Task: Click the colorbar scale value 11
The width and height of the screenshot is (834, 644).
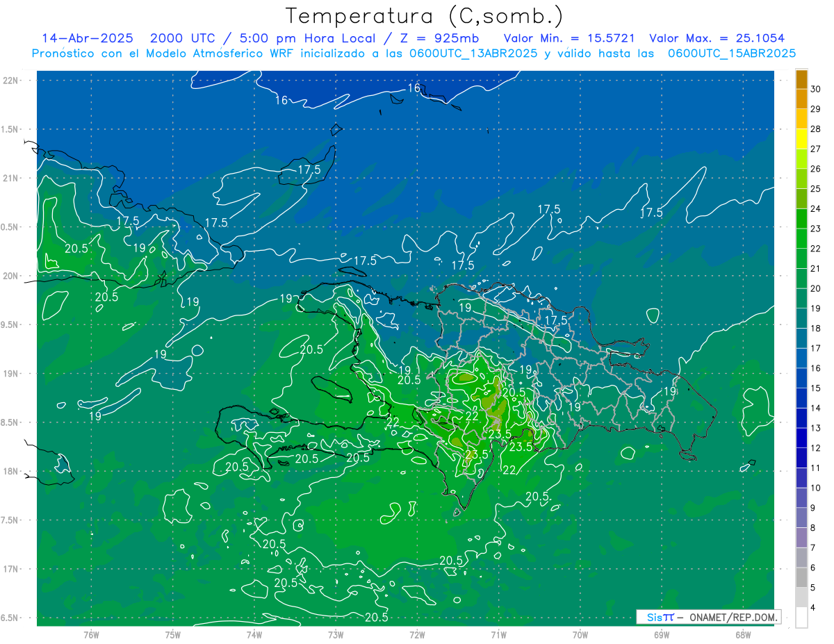Action: (x=816, y=468)
